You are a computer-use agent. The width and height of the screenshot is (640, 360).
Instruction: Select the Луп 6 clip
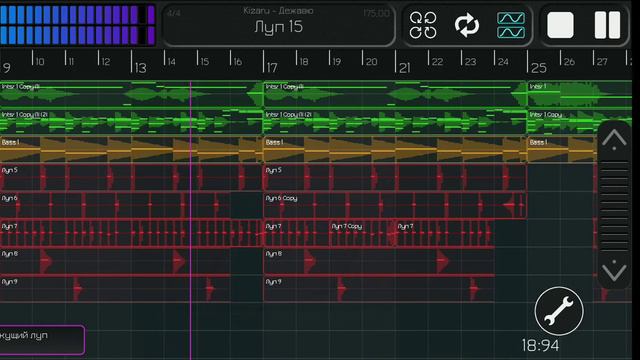pos(115,206)
